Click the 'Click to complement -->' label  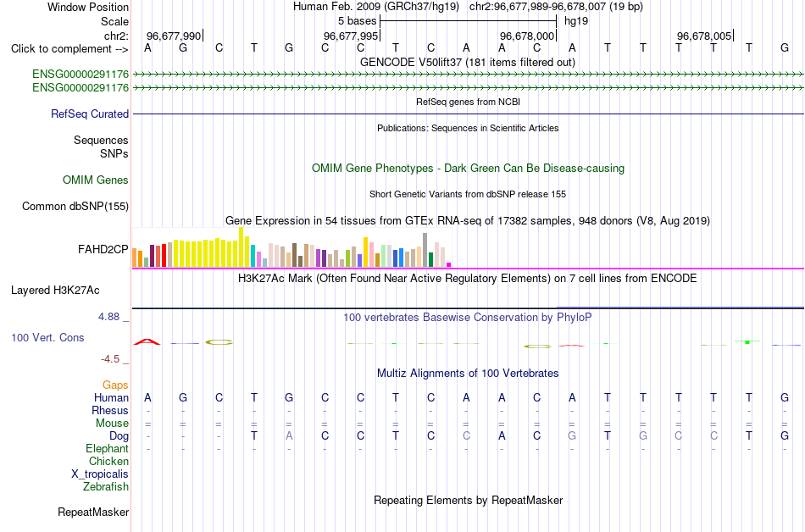69,49
